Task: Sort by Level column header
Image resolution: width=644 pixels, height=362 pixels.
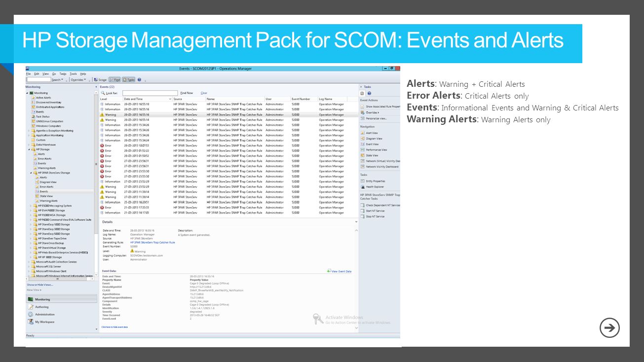Action: (111, 99)
